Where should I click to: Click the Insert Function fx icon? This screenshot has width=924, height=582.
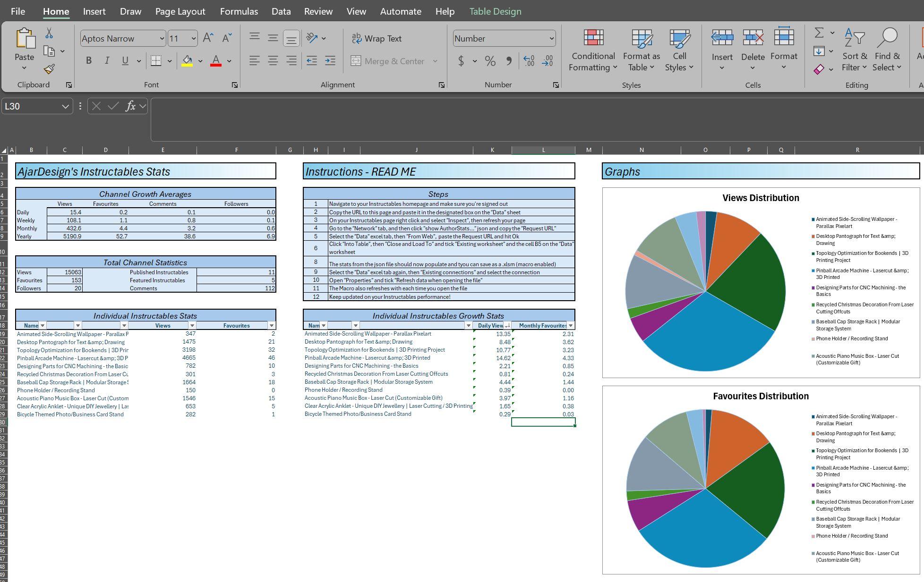pos(130,106)
